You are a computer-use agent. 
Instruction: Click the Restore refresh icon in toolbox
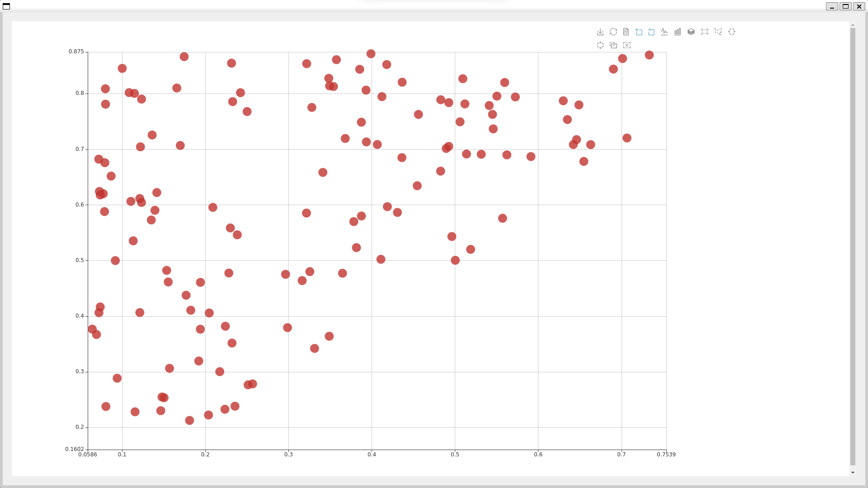point(613,32)
